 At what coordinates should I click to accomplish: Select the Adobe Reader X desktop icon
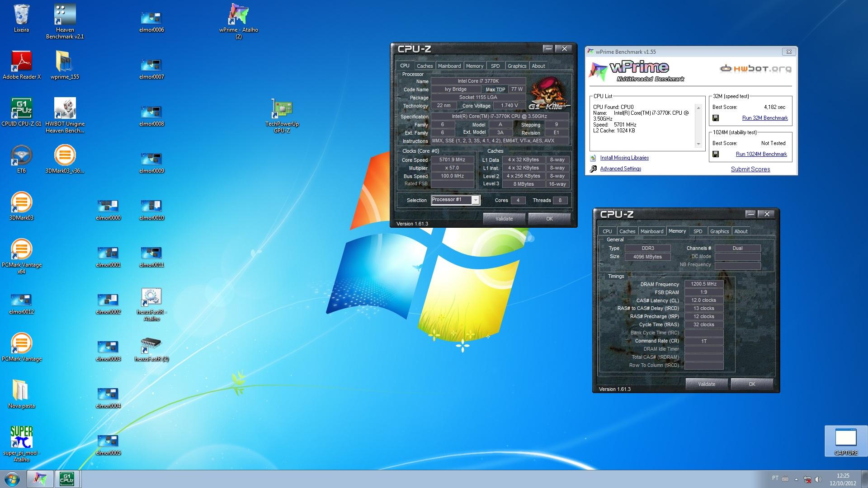tap(21, 65)
